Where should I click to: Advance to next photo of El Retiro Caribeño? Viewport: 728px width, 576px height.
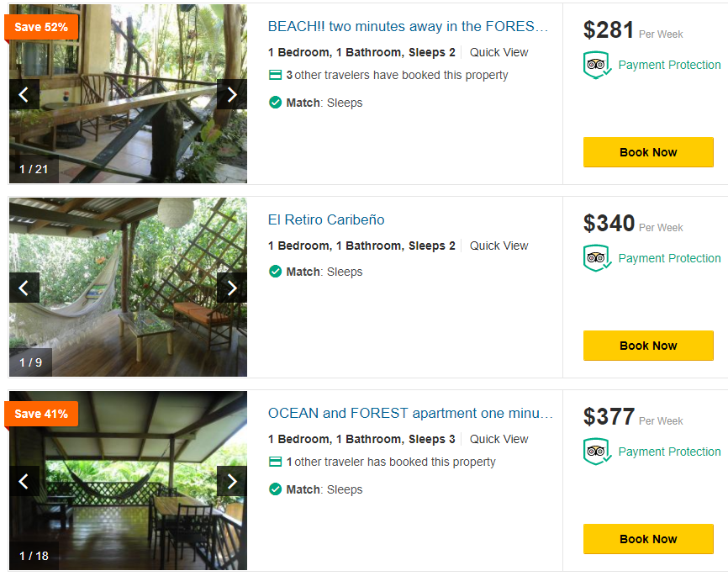pyautogui.click(x=231, y=288)
